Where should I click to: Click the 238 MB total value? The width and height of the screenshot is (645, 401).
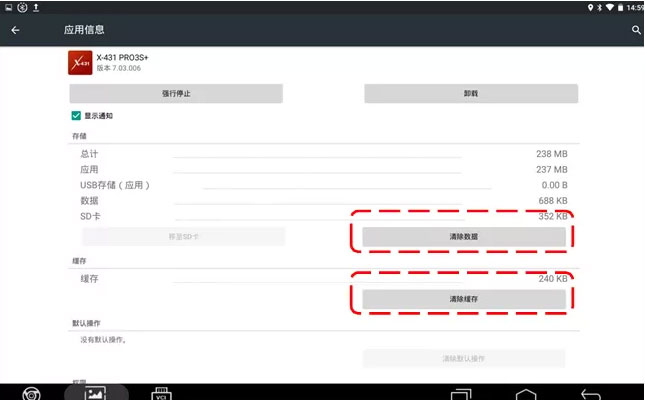pos(552,154)
